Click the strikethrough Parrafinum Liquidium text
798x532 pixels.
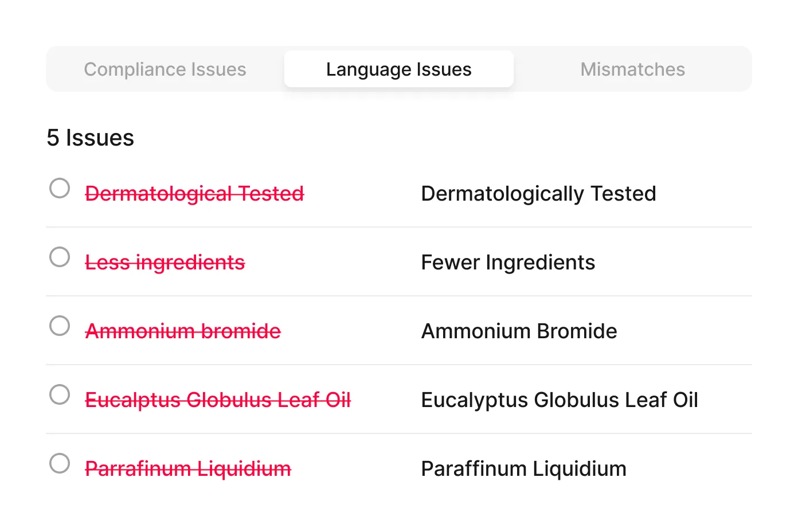pos(187,468)
